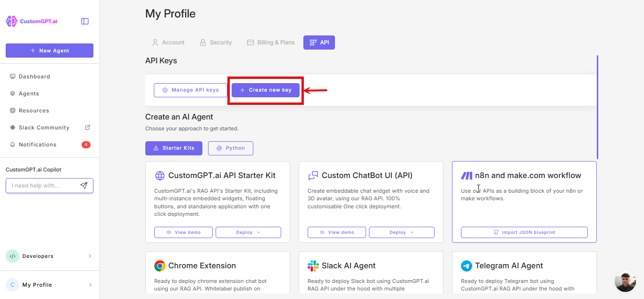Switch to the Account tab
The width and height of the screenshot is (644, 299).
(x=168, y=43)
